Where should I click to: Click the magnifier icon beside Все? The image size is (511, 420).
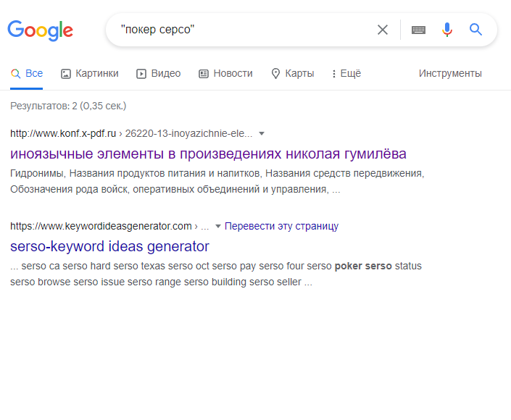click(16, 74)
